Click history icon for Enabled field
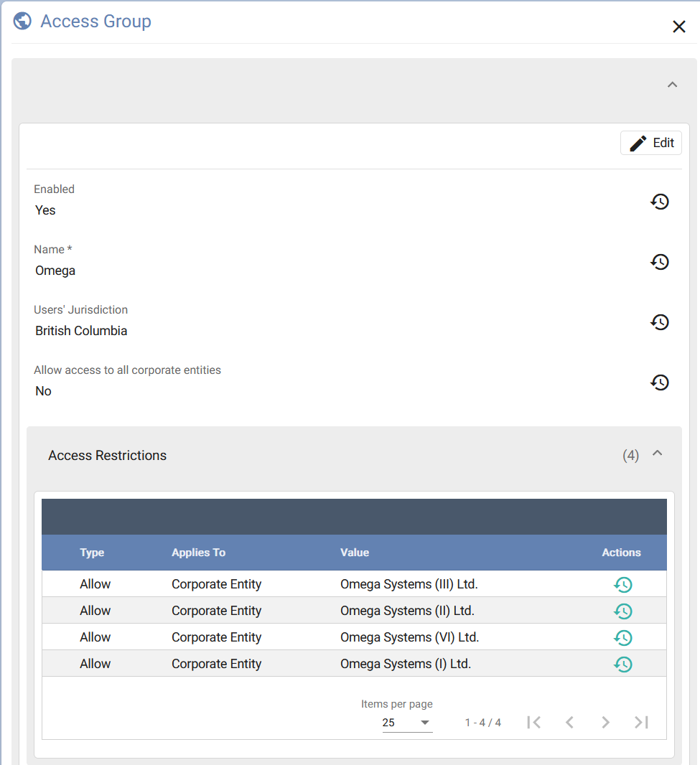This screenshot has height=765, width=700. pos(660,202)
